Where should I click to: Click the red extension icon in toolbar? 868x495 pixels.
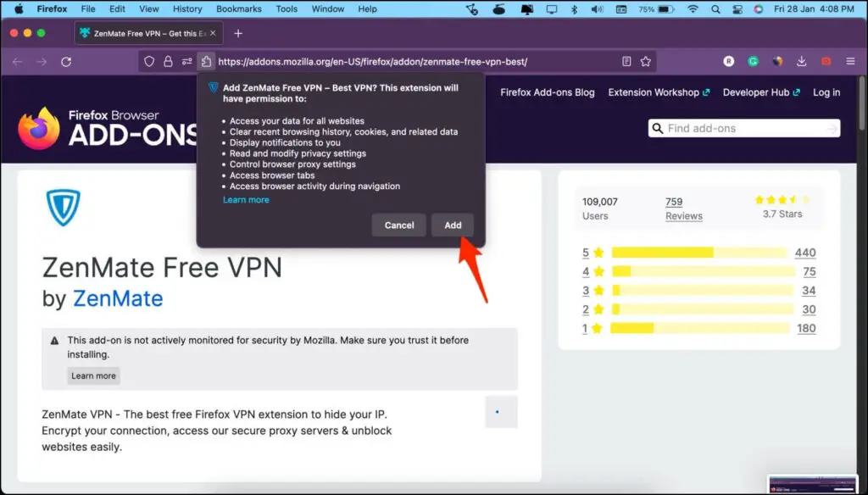[826, 62]
